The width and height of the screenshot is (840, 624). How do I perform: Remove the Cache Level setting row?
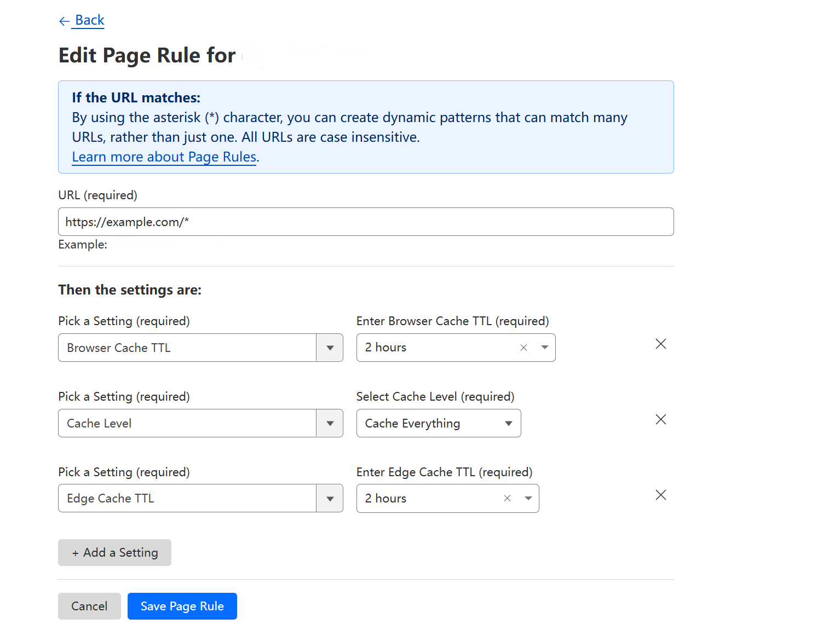coord(661,419)
